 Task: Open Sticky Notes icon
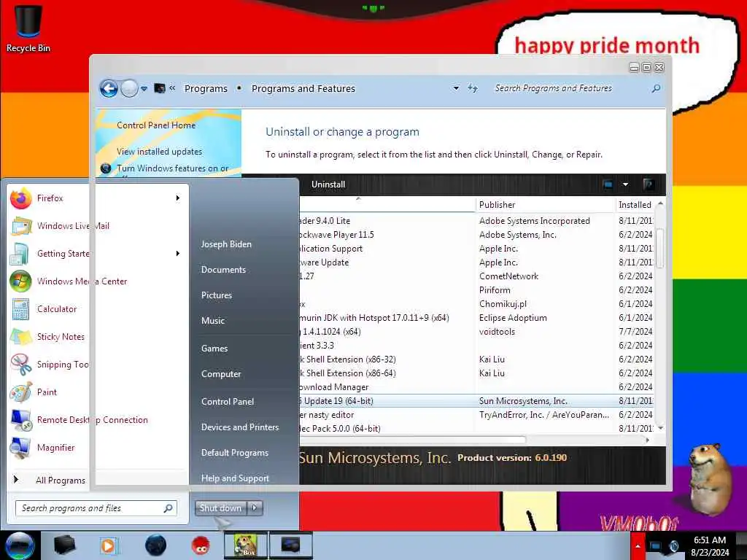click(x=21, y=337)
